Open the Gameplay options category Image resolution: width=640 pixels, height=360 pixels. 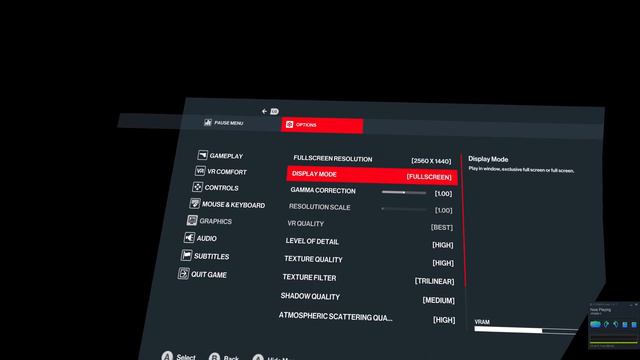220,156
